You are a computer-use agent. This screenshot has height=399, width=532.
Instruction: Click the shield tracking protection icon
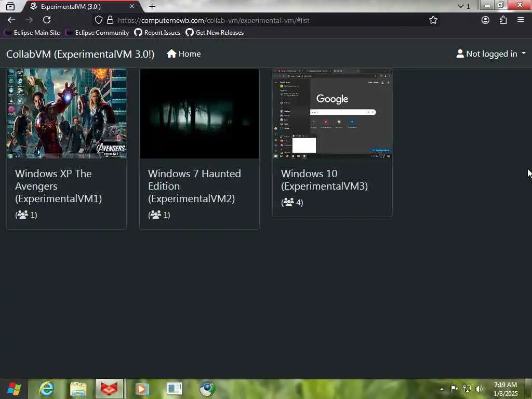pyautogui.click(x=98, y=20)
